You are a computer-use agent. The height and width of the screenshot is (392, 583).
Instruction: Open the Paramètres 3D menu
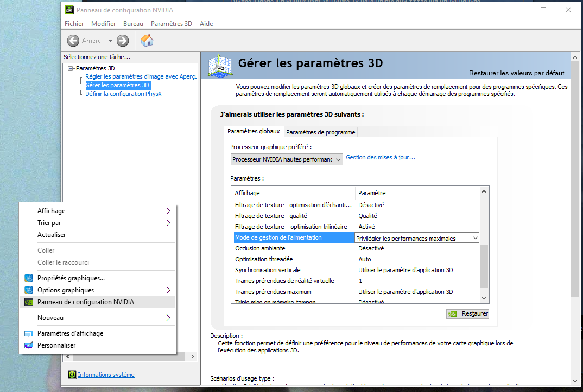click(172, 24)
